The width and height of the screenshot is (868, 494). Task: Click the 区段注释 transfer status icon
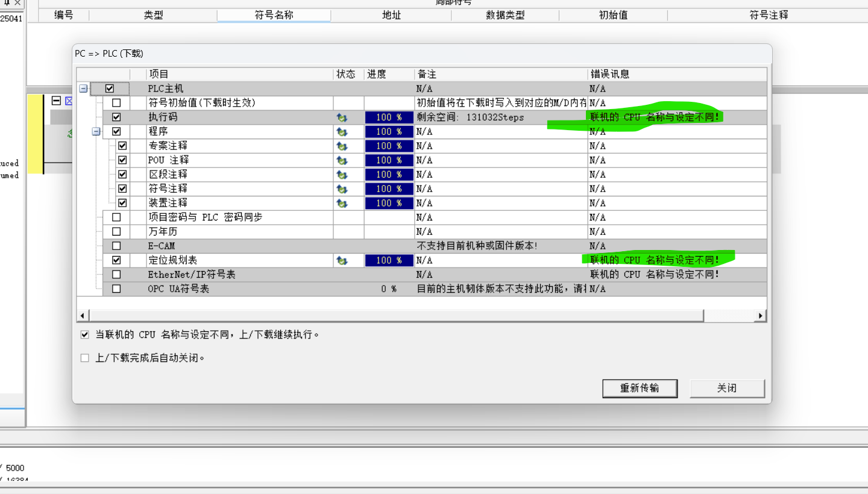[x=342, y=175]
